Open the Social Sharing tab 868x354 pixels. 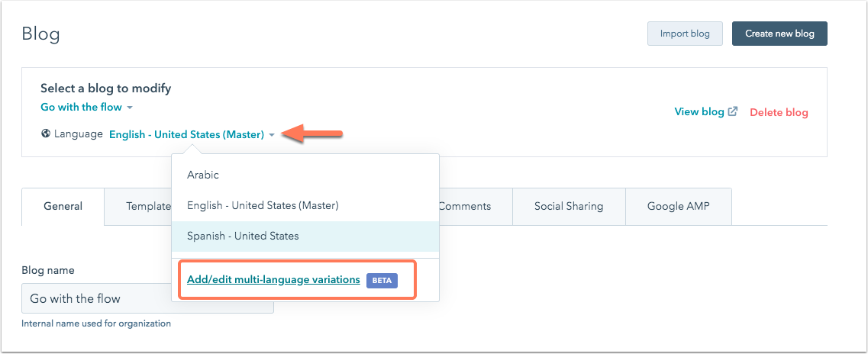[569, 206]
